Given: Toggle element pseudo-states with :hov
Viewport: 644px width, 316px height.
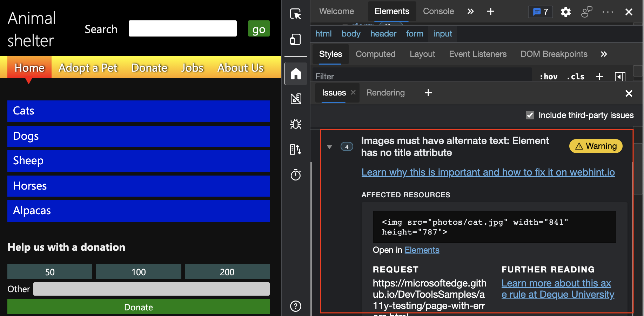Looking at the screenshot, I should coord(548,77).
